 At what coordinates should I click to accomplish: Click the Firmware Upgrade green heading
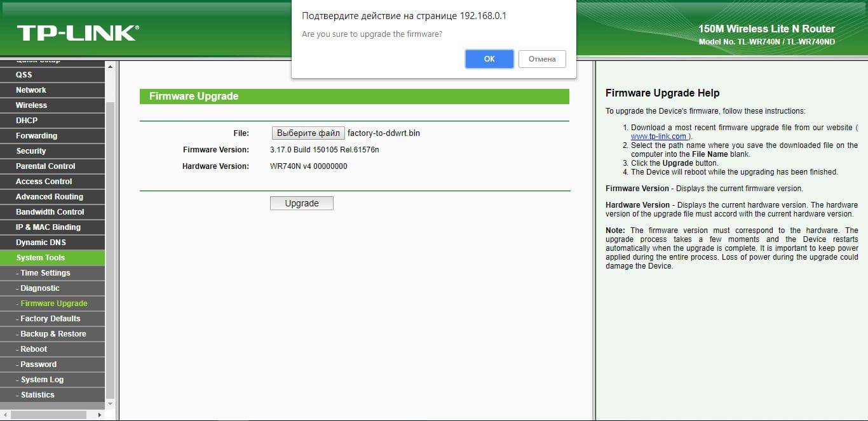tap(355, 97)
